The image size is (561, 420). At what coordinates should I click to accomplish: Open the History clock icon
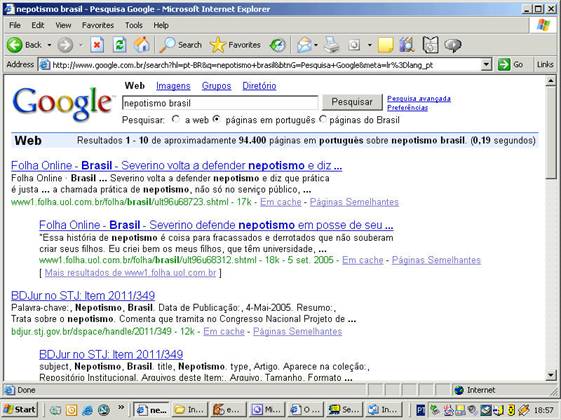[278, 45]
